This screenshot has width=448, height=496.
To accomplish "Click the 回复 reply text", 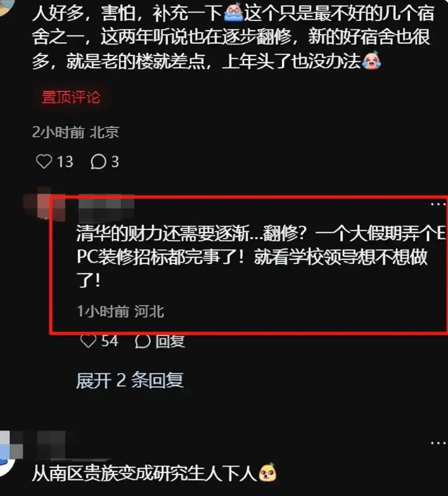I will (x=170, y=341).
